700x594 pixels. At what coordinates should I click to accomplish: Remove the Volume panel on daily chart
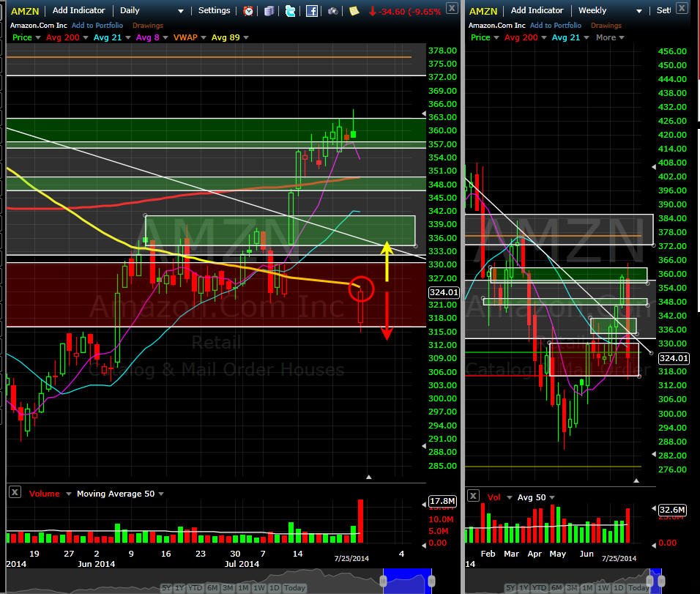coord(15,492)
